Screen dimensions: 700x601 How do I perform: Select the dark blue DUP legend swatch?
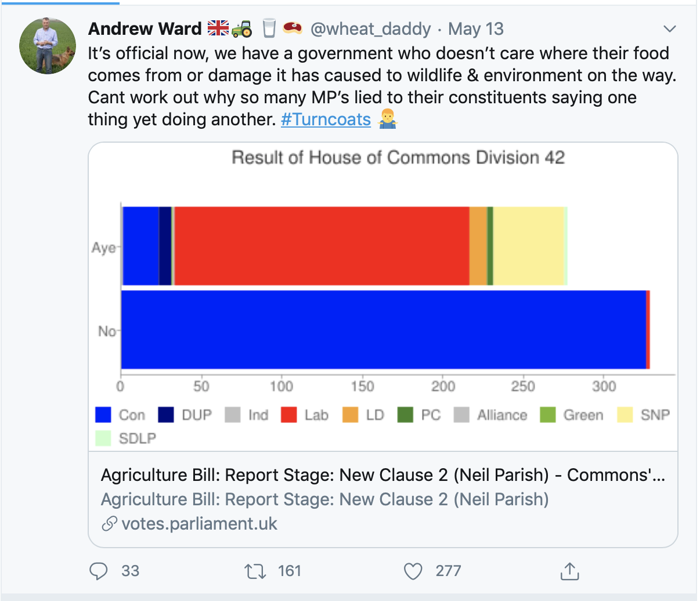(x=166, y=415)
